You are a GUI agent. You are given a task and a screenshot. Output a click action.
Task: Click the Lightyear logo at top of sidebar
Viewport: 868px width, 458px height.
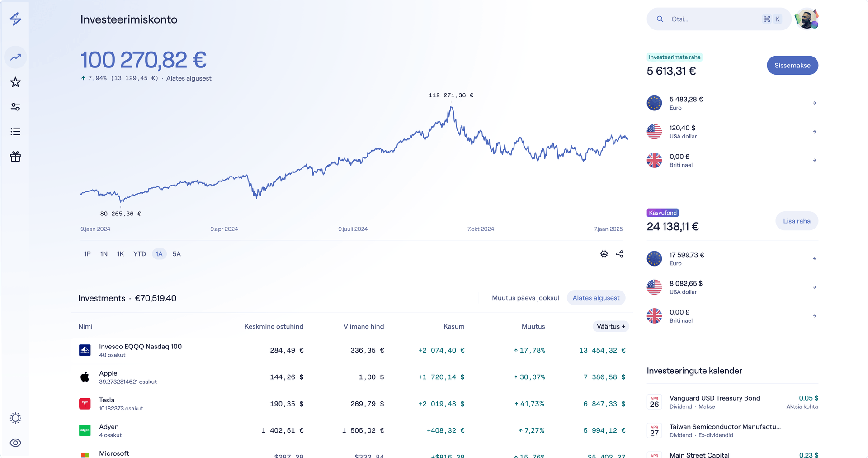coord(15,19)
